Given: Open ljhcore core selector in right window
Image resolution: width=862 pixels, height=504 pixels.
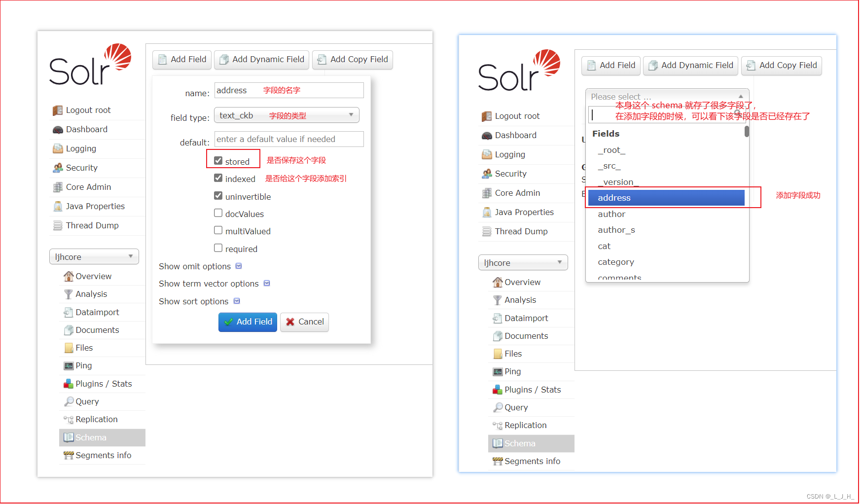Looking at the screenshot, I should pos(523,262).
